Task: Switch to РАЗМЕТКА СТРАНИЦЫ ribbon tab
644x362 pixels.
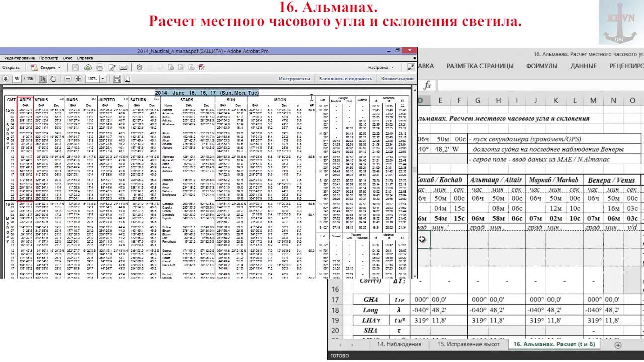Action: (x=480, y=66)
